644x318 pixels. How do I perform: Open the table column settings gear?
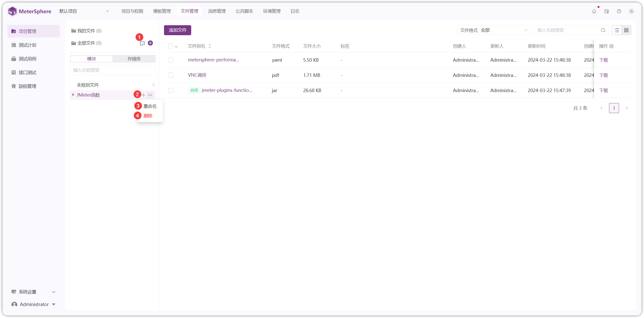point(612,46)
